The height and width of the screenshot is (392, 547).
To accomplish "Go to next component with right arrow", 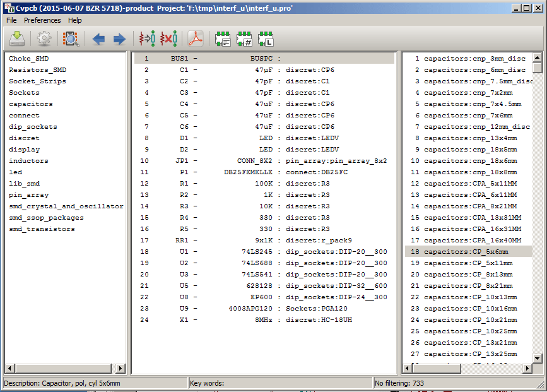I will pos(119,39).
